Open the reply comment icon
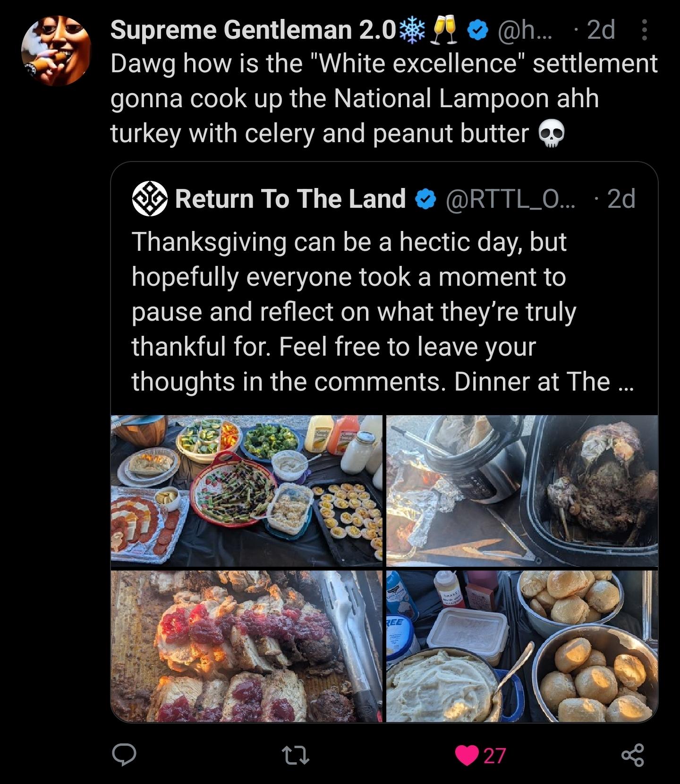Image resolution: width=680 pixels, height=784 pixels. click(x=124, y=755)
